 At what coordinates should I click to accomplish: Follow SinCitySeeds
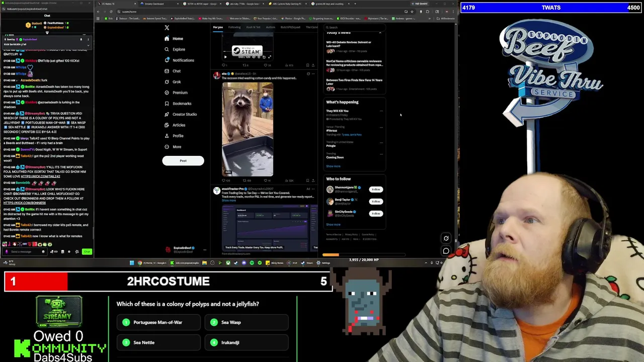(x=376, y=214)
